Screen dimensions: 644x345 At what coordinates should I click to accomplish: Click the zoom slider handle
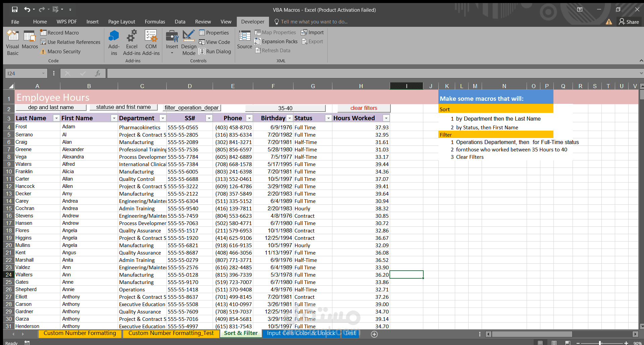(600, 343)
